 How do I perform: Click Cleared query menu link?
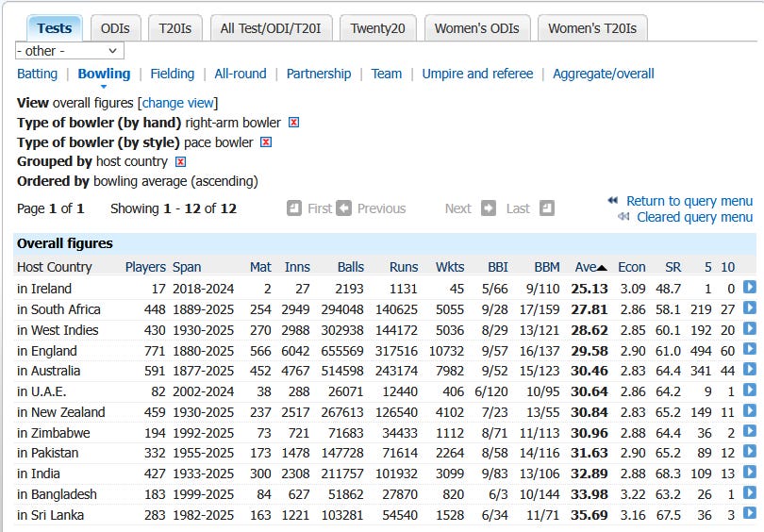click(x=695, y=217)
